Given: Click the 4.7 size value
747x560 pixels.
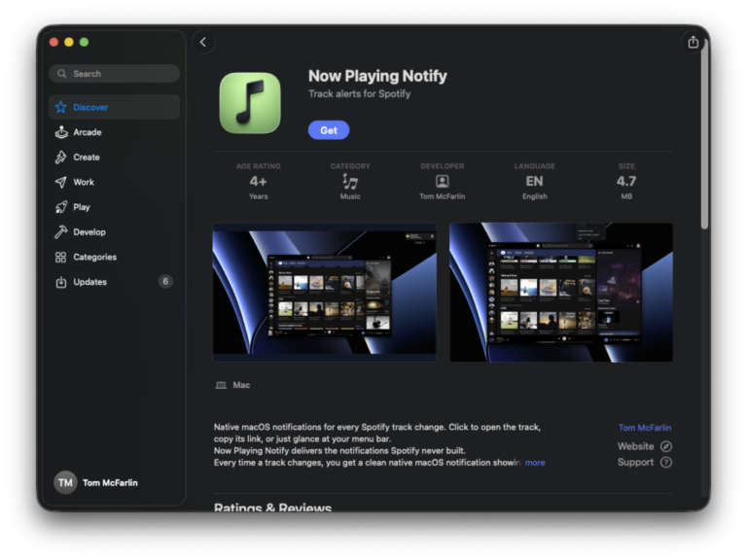Looking at the screenshot, I should click(x=626, y=182).
